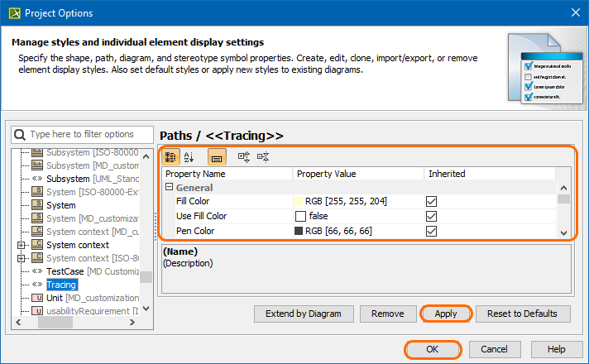
Task: Toggle the description area button
Action: (x=217, y=156)
